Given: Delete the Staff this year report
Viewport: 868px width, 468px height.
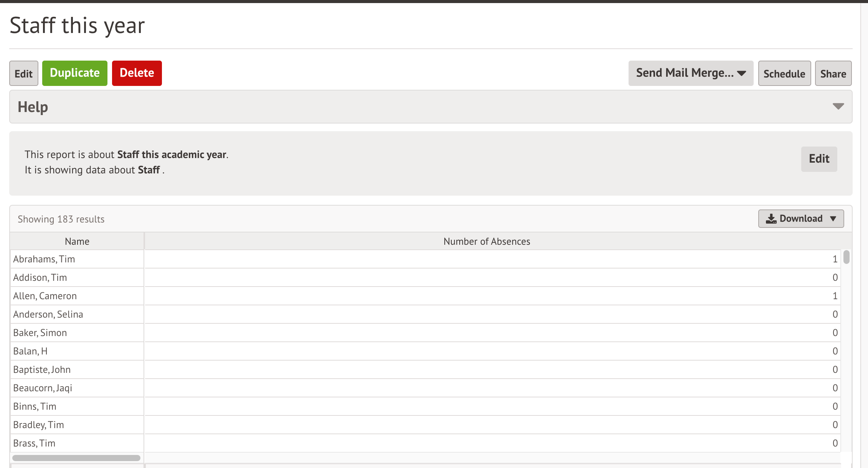Looking at the screenshot, I should tap(137, 73).
